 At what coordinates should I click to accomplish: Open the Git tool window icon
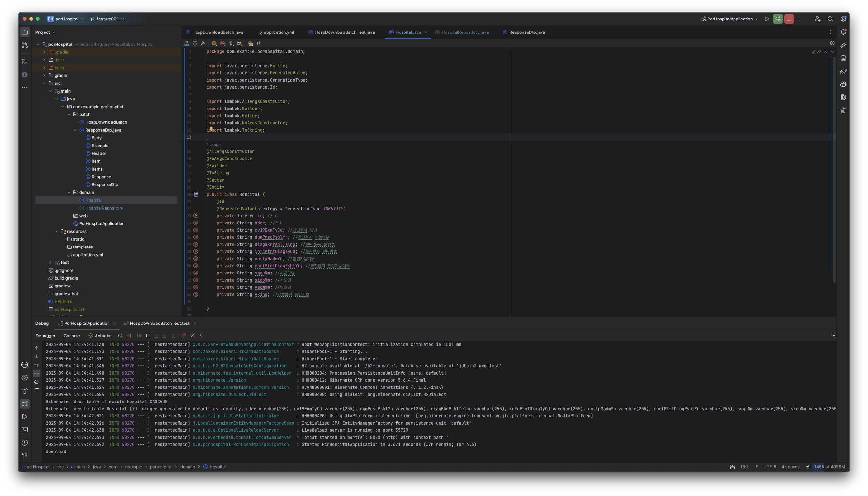coord(25,455)
